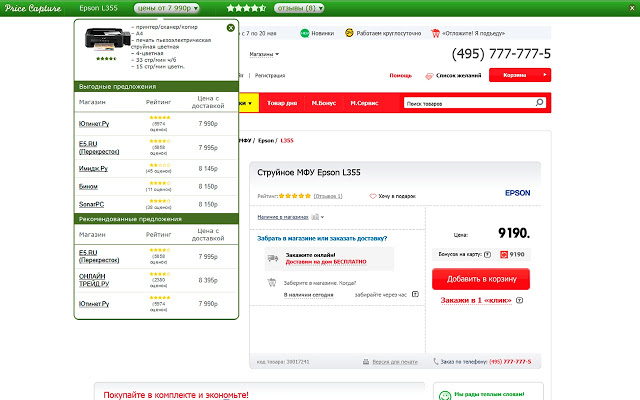Open the reviews (8) dropdown
This screenshot has height=400, width=640.
[299, 8]
